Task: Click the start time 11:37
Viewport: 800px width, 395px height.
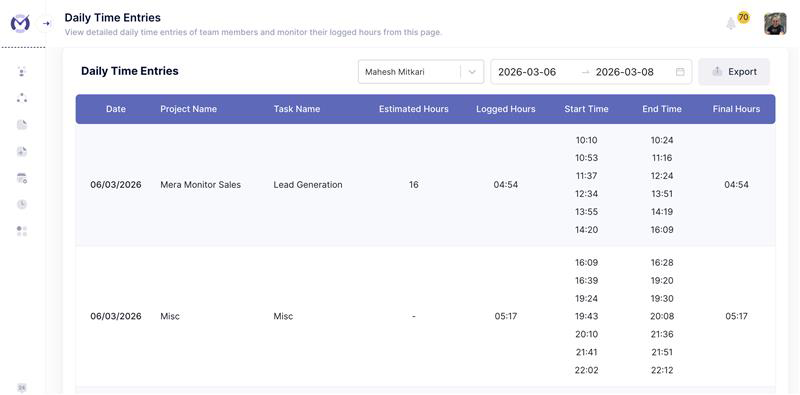Action: tap(586, 176)
